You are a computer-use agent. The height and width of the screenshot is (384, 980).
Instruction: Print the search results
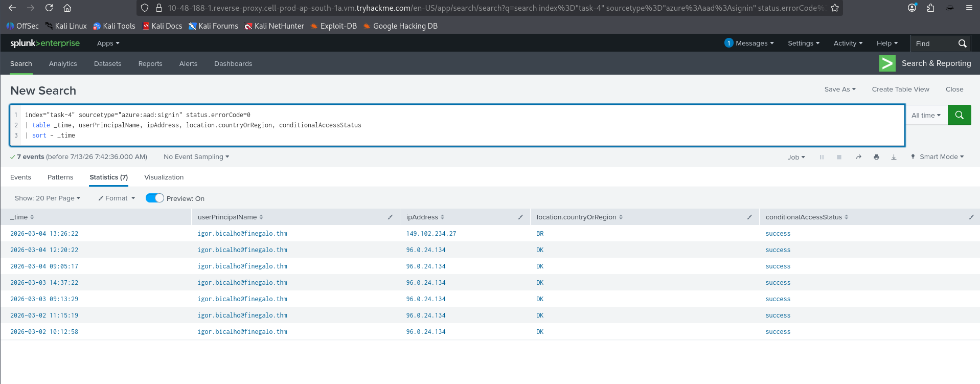(x=876, y=157)
